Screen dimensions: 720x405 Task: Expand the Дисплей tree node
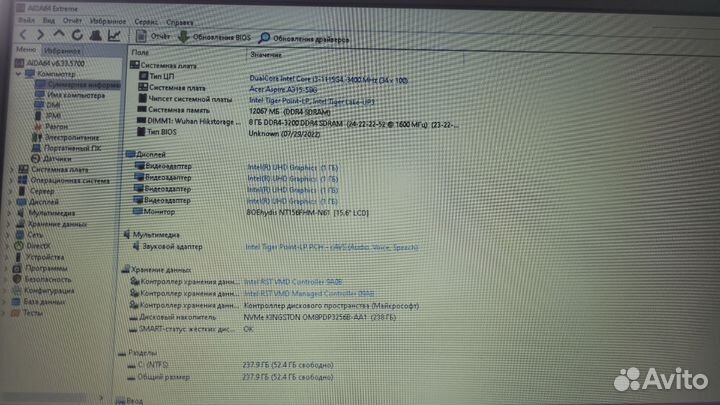tap(10, 202)
